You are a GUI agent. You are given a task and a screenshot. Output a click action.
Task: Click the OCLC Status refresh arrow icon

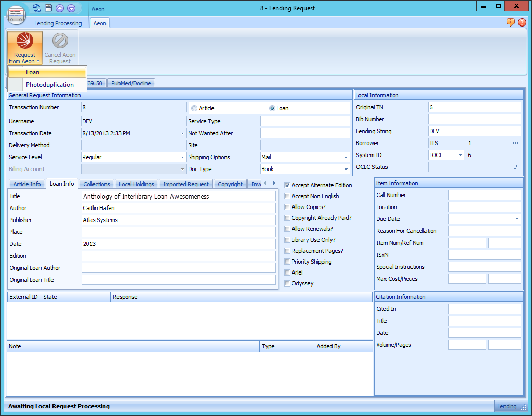point(515,167)
